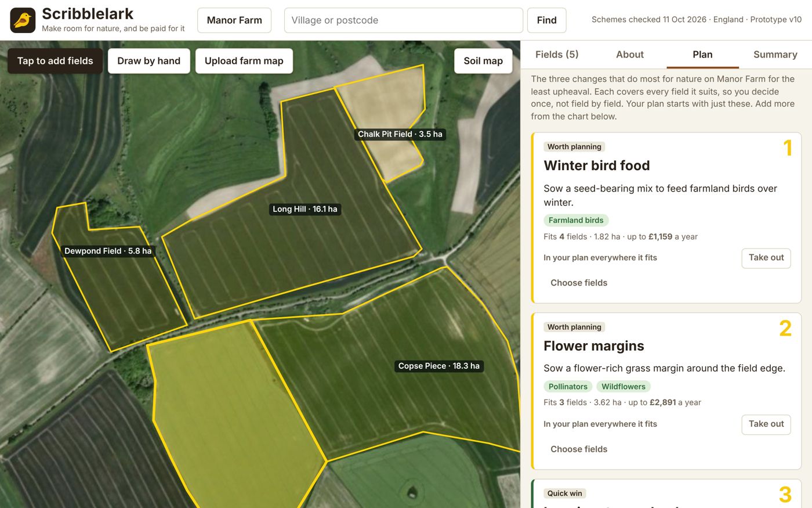Pick the Copse Piece field label
This screenshot has width=812, height=508.
[439, 366]
